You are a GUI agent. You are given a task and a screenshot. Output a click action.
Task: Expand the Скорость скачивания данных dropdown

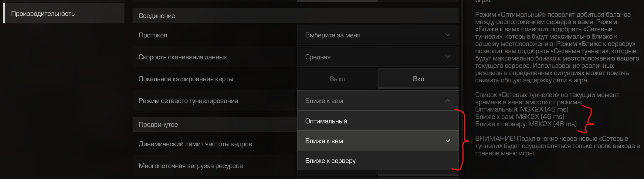378,57
